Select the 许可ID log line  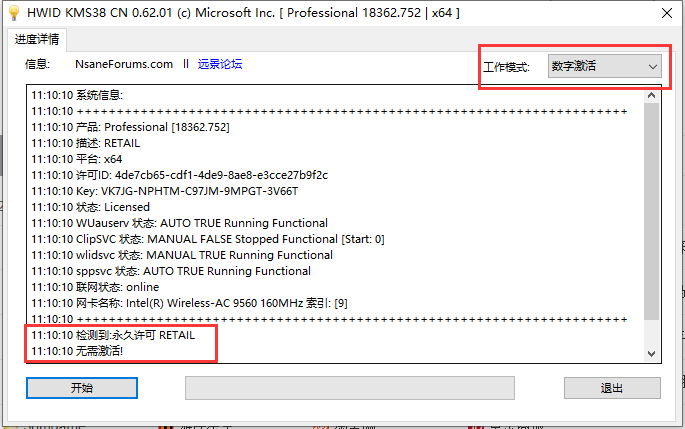pos(179,175)
